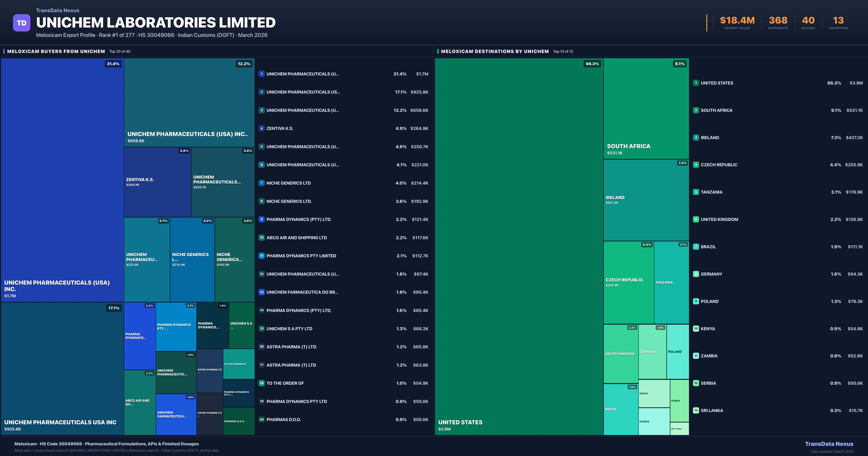
Task: Click rank badge 2 beside South Africa
Action: pos(696,110)
